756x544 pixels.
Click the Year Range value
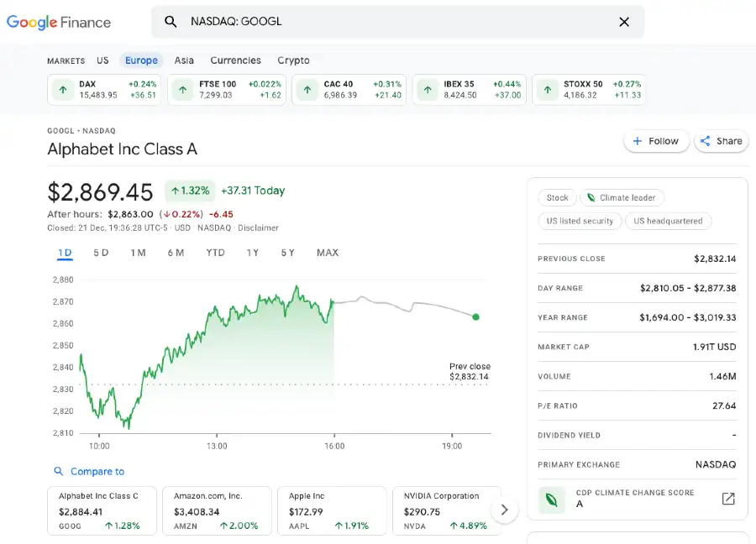point(688,317)
